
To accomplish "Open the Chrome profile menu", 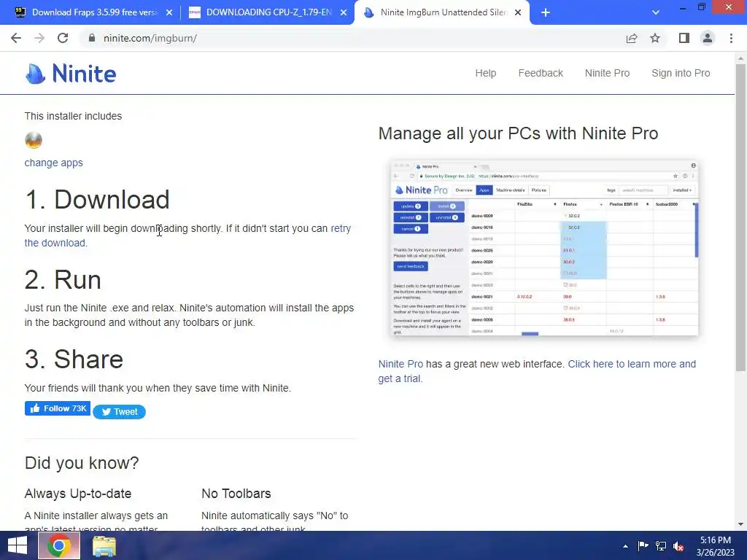I will [x=708, y=38].
